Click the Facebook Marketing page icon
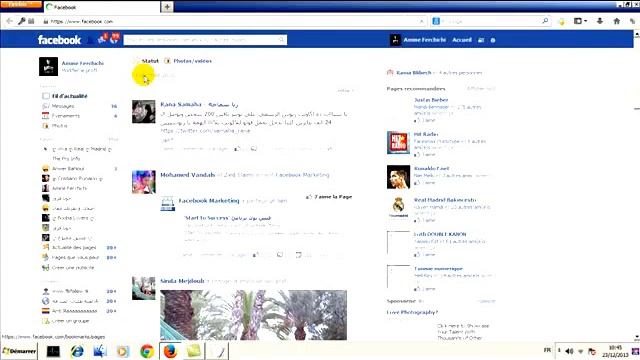This screenshot has height=360, width=640. pyautogui.click(x=167, y=204)
